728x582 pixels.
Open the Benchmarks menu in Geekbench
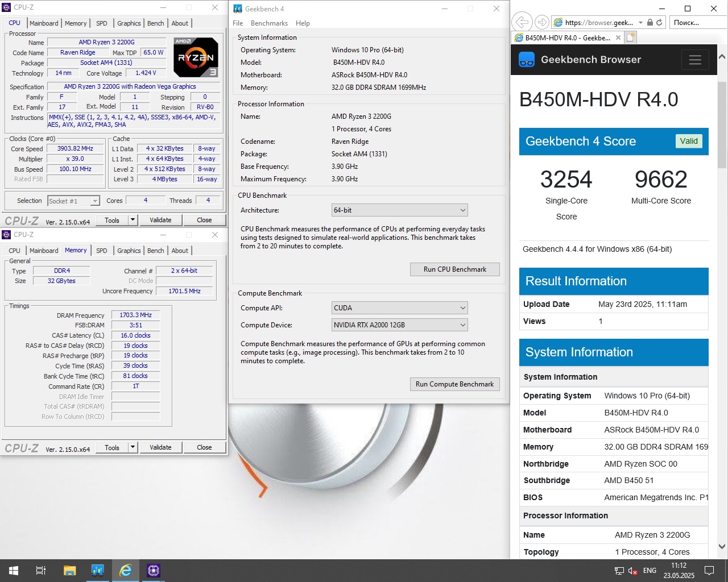(269, 23)
